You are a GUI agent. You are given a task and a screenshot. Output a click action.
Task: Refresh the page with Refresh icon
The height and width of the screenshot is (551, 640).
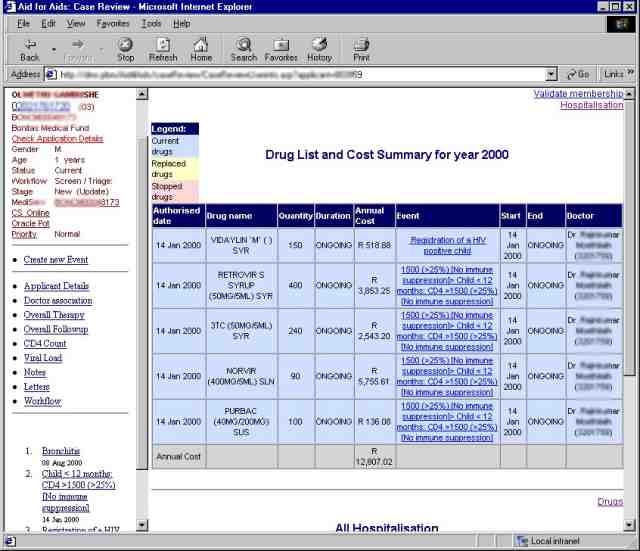coord(162,45)
